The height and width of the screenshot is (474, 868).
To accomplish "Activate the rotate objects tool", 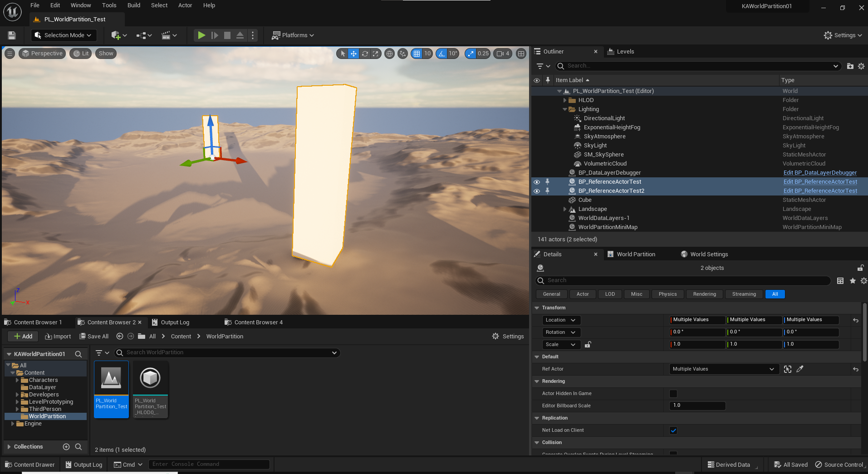I will pos(364,54).
